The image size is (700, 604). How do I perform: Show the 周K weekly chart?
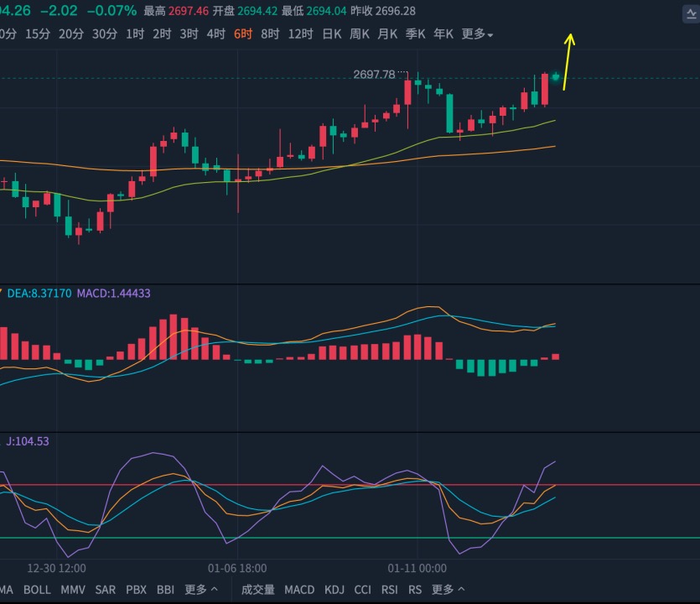(360, 34)
